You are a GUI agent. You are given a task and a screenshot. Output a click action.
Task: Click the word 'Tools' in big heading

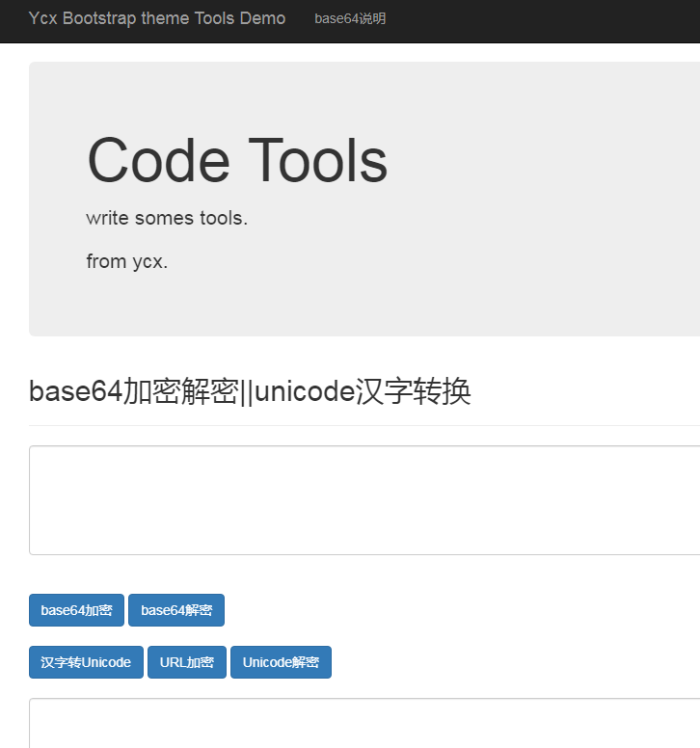tap(318, 160)
